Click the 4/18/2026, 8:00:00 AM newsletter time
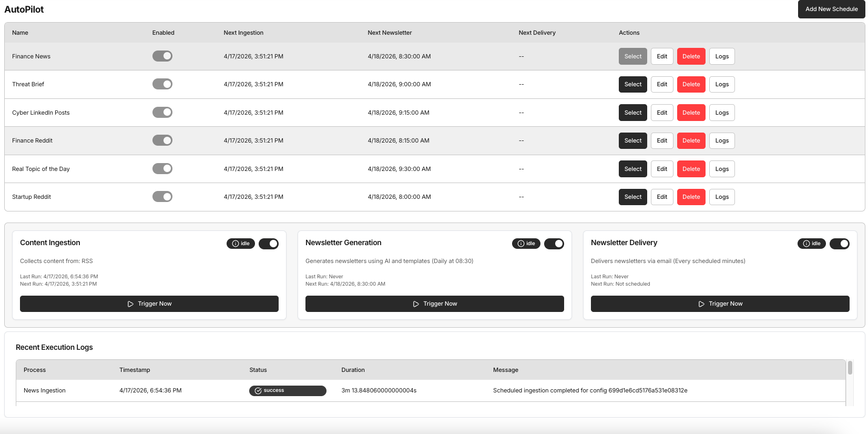868x434 pixels. (x=399, y=197)
